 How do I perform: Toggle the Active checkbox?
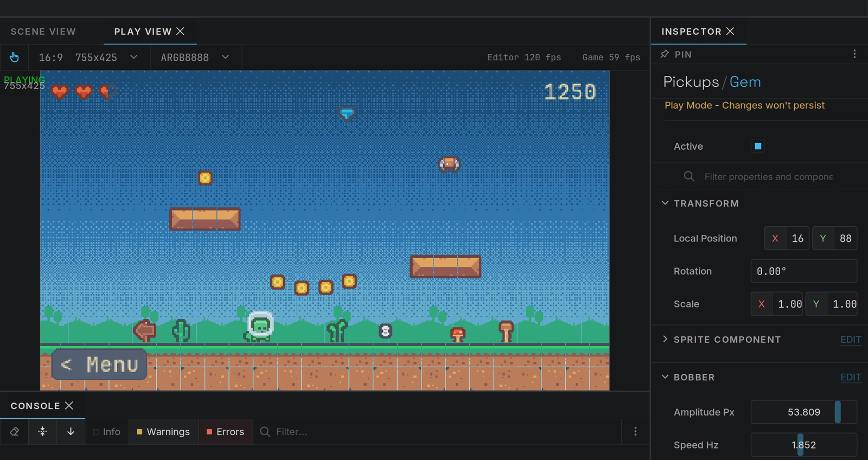(x=758, y=146)
